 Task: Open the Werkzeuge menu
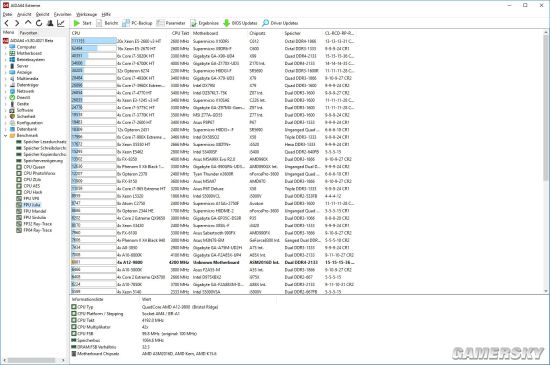pyautogui.click(x=86, y=14)
